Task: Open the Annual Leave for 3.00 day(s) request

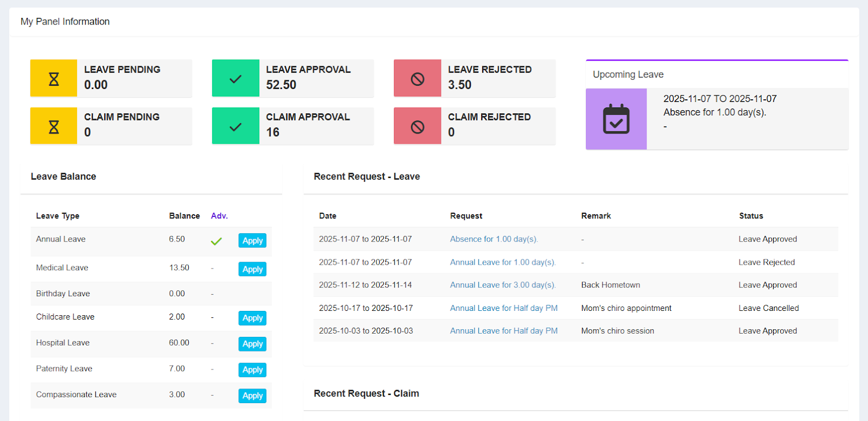Action: (502, 285)
